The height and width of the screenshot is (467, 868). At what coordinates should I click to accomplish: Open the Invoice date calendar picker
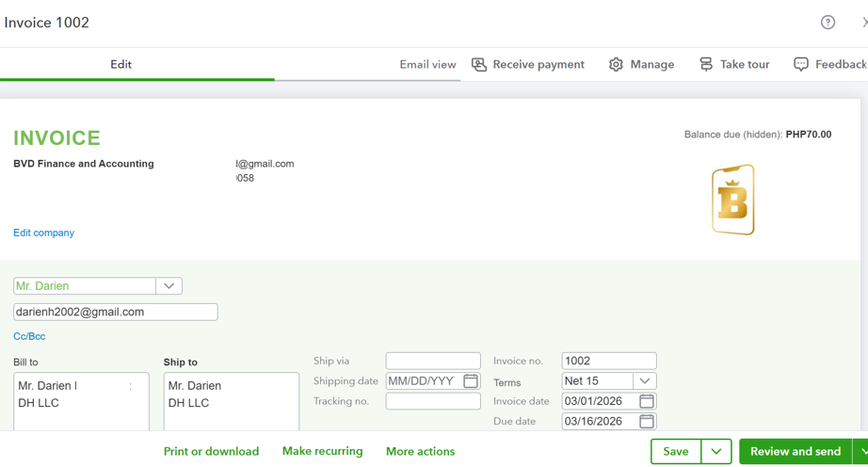647,401
